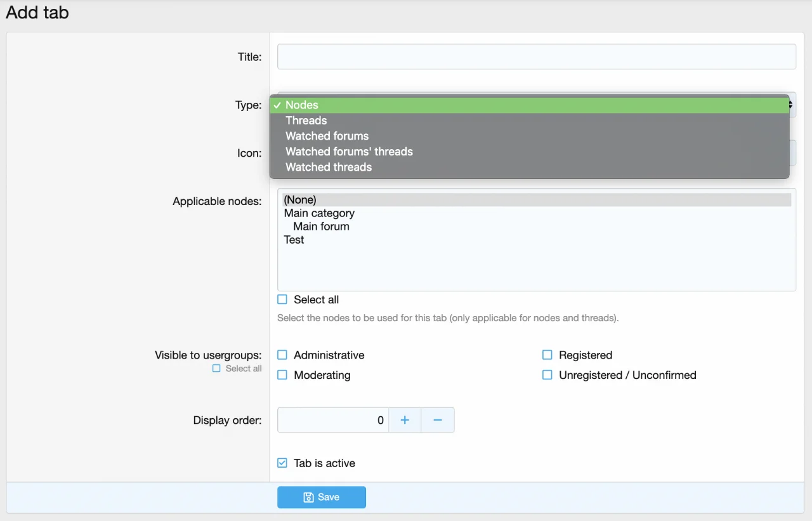The image size is (812, 521).
Task: Select Watched threads in the Type menu
Action: click(x=329, y=167)
